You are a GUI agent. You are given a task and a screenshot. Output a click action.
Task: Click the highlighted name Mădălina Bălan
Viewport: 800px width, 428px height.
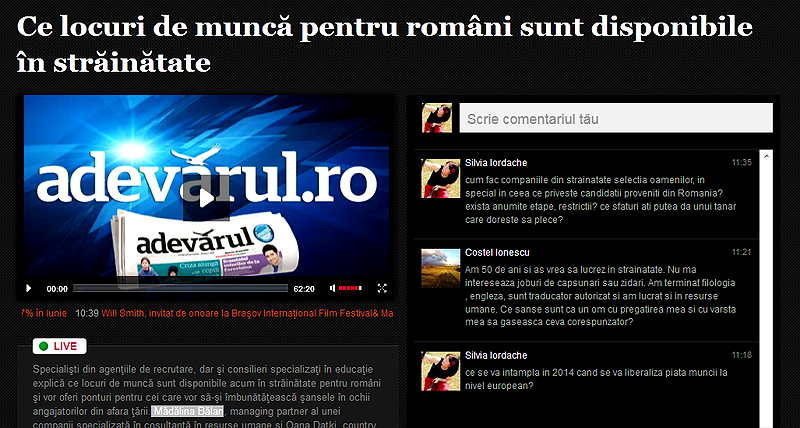point(188,411)
